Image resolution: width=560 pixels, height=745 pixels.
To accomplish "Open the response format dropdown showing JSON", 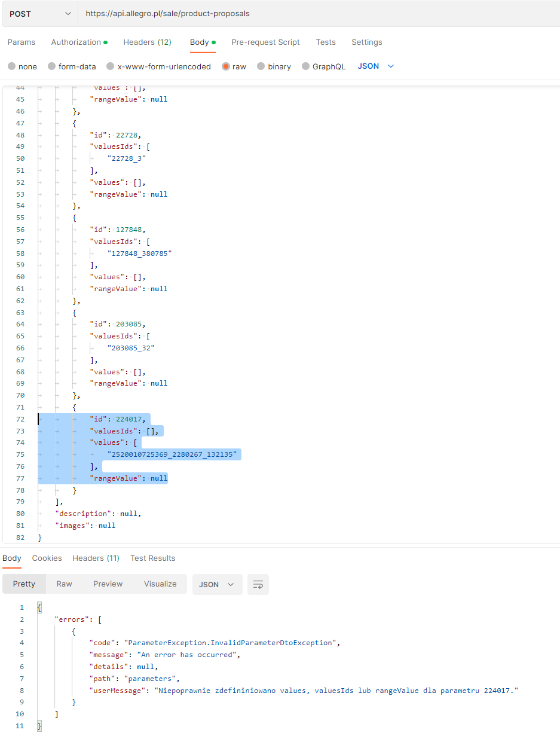I will click(x=218, y=584).
